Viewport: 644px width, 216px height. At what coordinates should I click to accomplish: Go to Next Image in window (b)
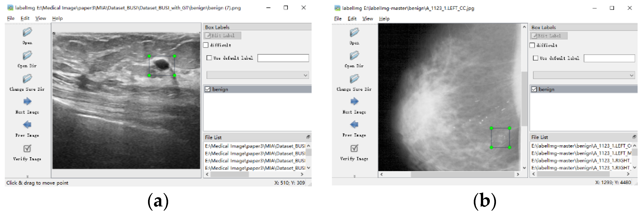click(354, 101)
